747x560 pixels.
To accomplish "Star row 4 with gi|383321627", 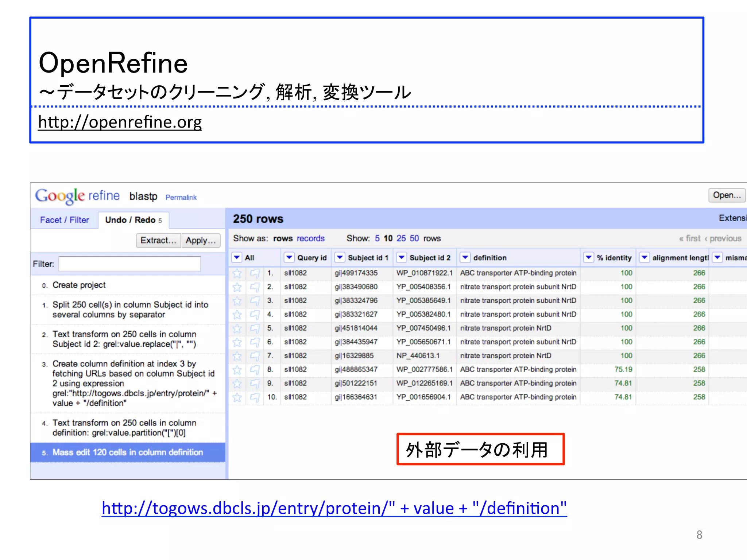I will pos(237,314).
